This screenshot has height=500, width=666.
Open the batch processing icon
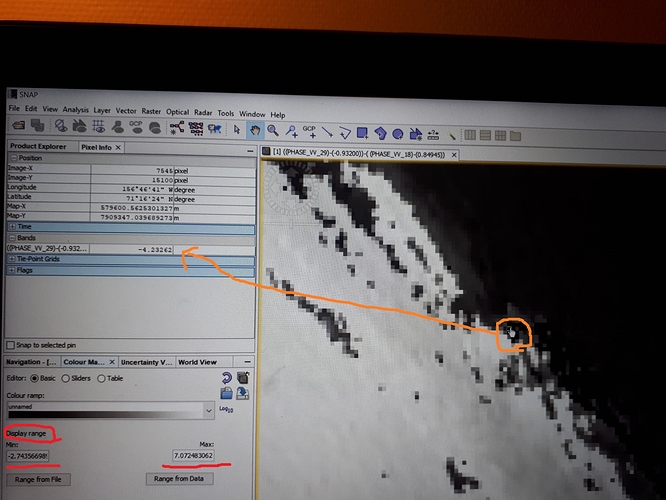[196, 128]
